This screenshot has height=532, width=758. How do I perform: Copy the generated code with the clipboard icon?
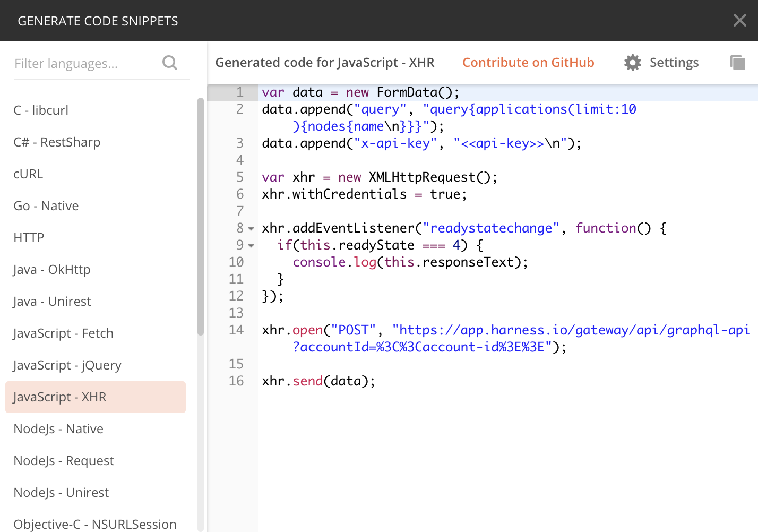738,63
